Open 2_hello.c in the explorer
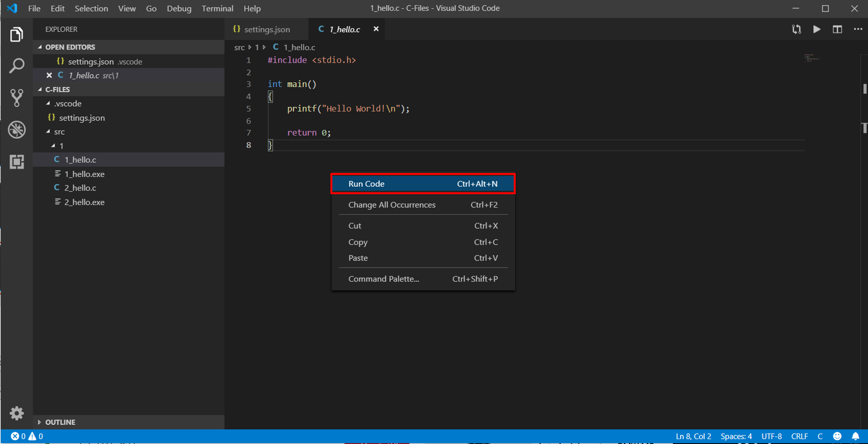Image resolution: width=868 pixels, height=444 pixels. pos(80,188)
